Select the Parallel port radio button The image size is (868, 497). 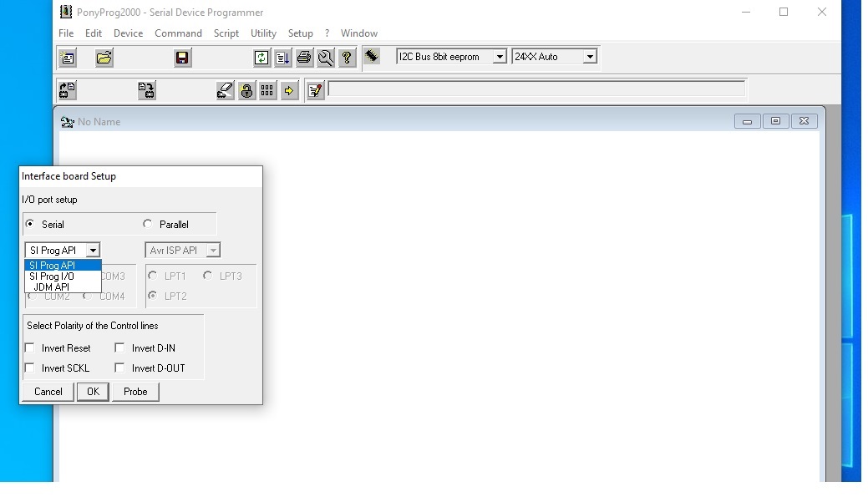point(147,224)
